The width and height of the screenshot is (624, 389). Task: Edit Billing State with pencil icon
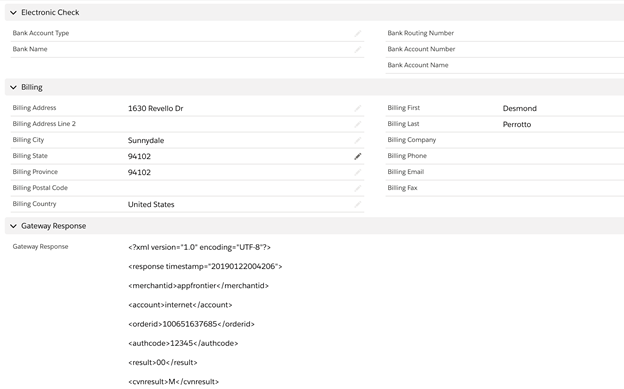(x=358, y=156)
